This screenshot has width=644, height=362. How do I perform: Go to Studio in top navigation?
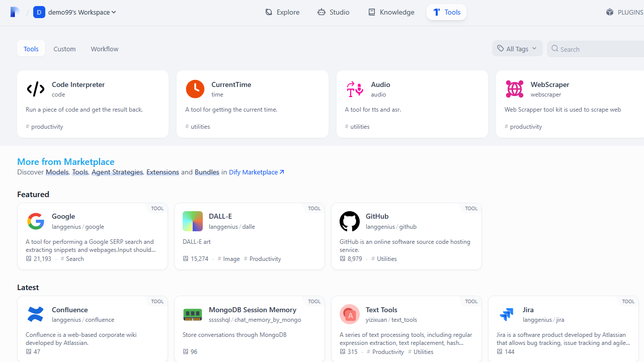334,12
